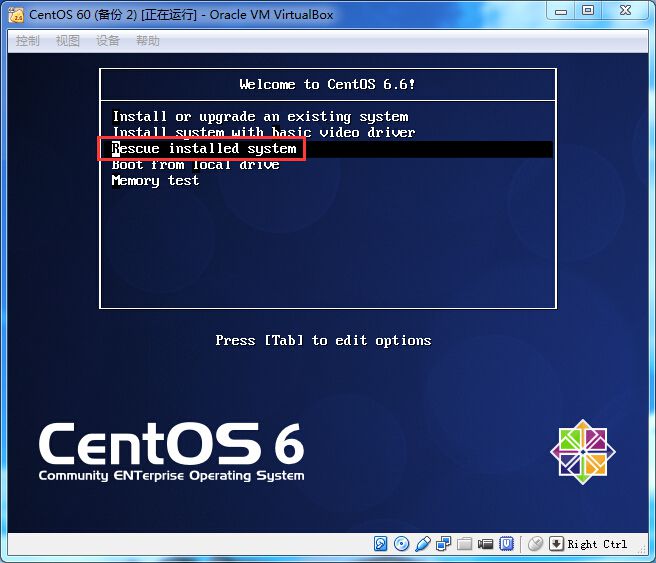The width and height of the screenshot is (656, 563).
Task: Click the mouse integration status icon
Action: tap(535, 544)
